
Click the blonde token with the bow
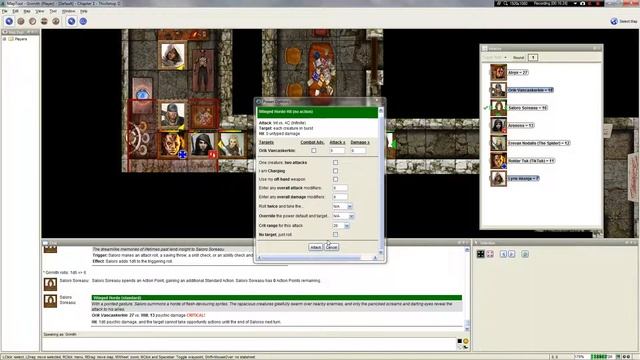(232, 144)
